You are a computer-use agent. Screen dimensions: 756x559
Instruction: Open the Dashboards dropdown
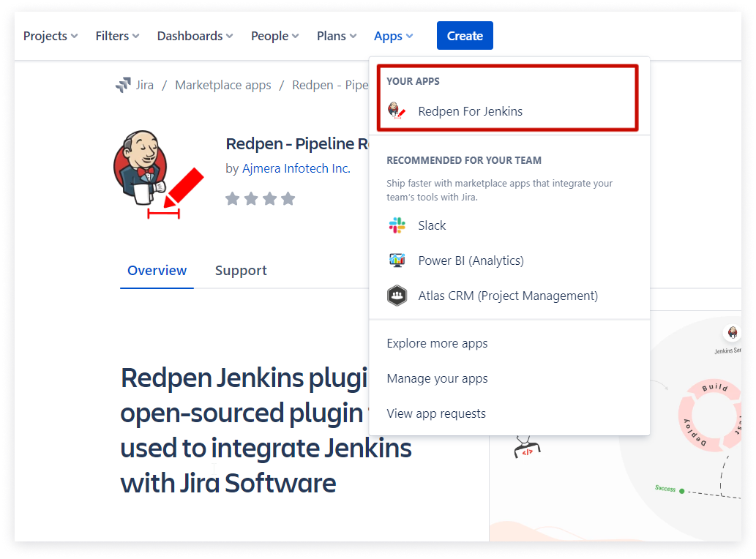[x=195, y=36]
